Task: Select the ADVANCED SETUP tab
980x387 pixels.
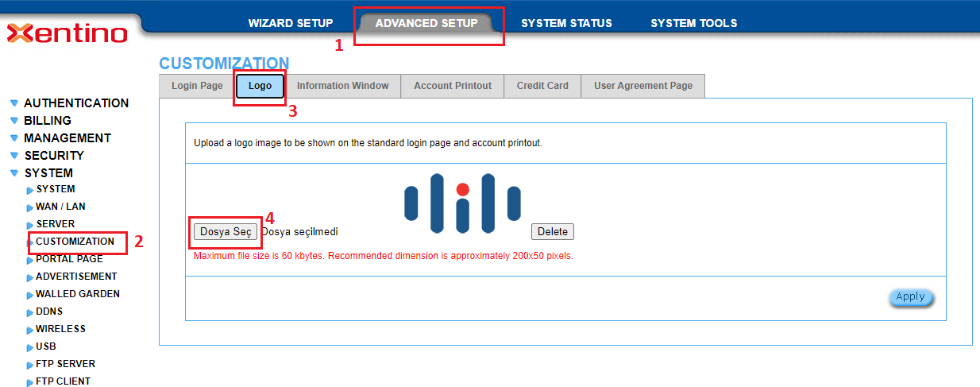Action: 426,23
